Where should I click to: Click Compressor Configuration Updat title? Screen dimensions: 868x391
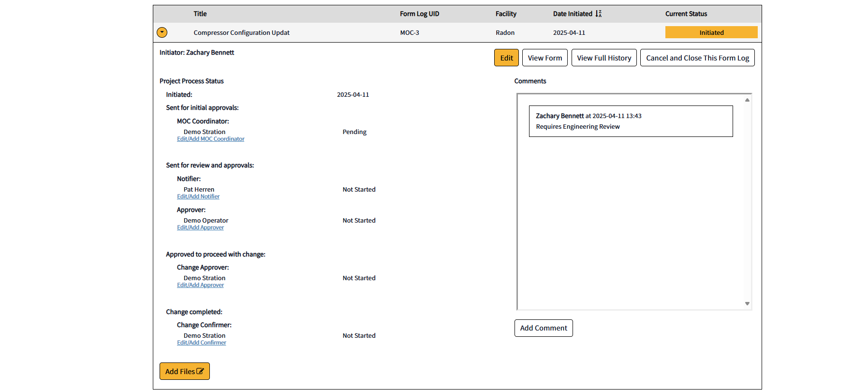[241, 32]
